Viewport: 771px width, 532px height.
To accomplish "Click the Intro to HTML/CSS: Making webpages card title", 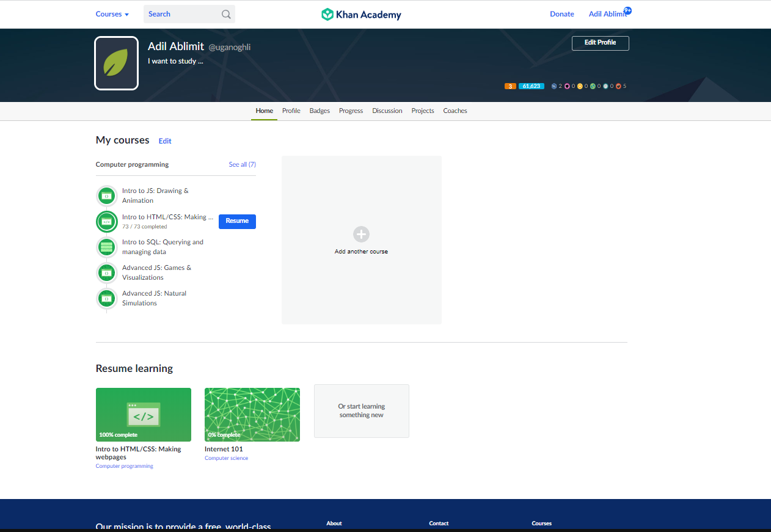I will [139, 453].
